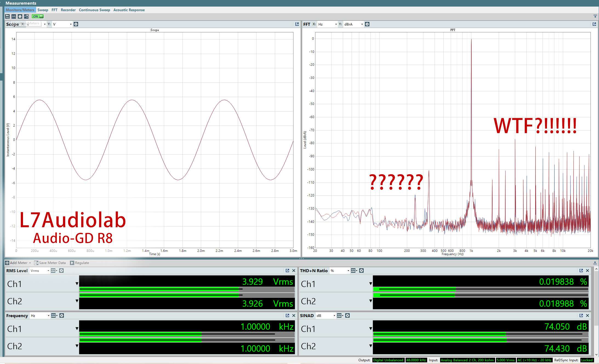
Task: Open FFT graph settings gear
Action: 367,24
